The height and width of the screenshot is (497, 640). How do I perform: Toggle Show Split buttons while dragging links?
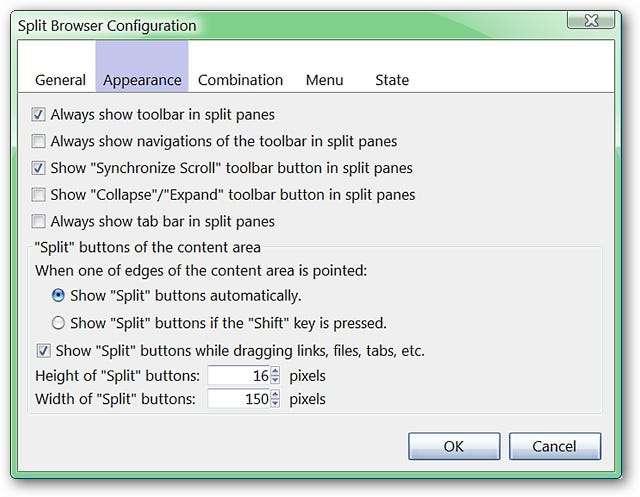44,351
